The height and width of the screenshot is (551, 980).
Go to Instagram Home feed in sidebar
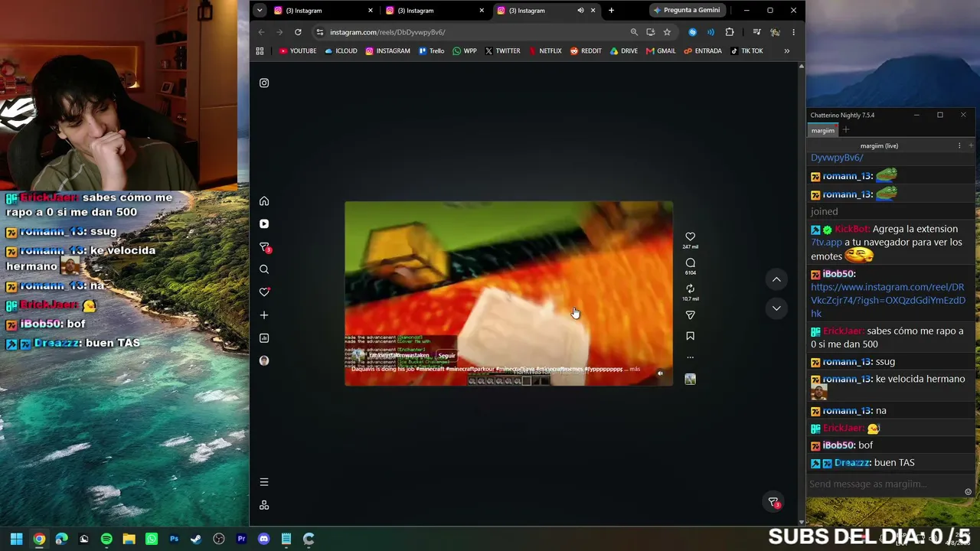[264, 201]
